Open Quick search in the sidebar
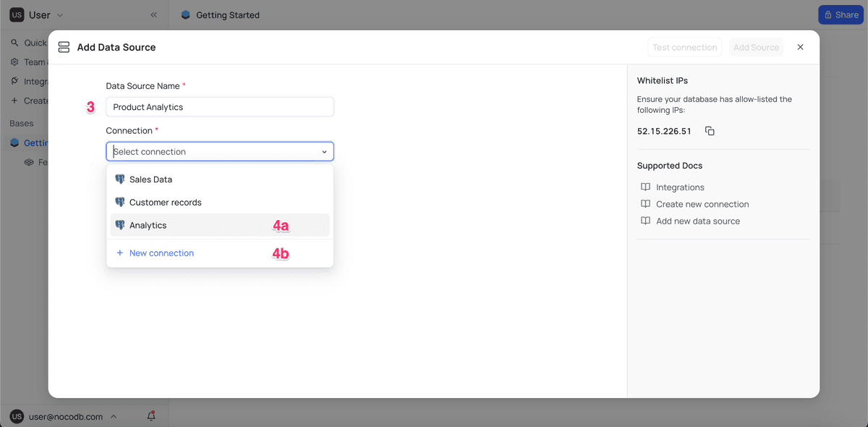 pyautogui.click(x=16, y=43)
